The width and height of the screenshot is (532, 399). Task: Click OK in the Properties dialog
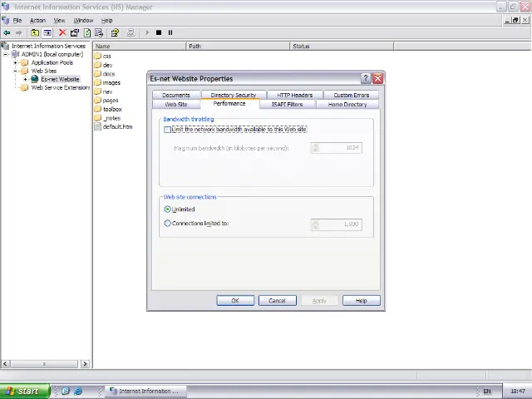[235, 301]
